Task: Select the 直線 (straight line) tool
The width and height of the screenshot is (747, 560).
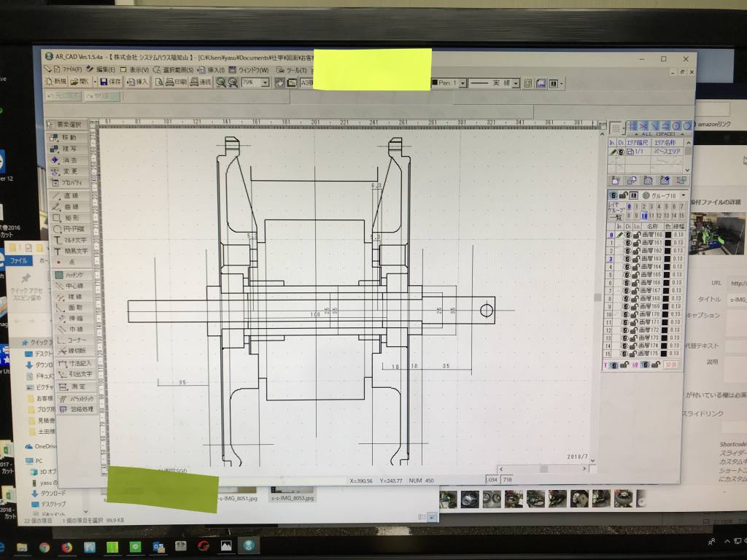Action: pyautogui.click(x=70, y=196)
